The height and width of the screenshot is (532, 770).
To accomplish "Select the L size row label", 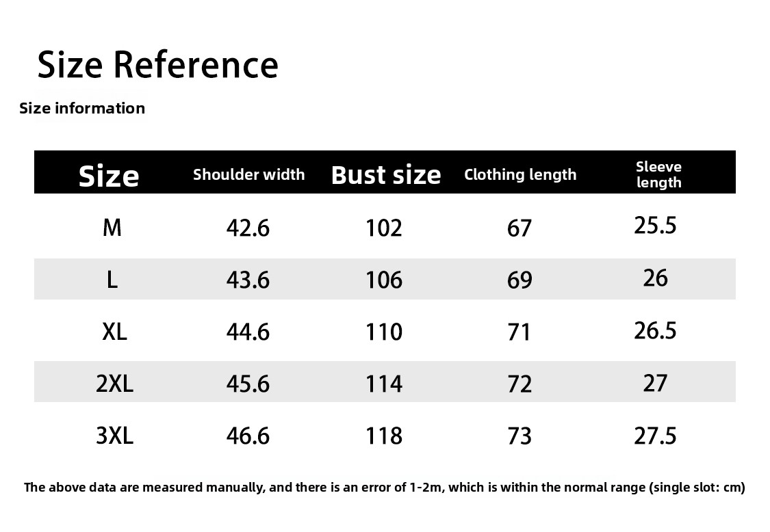I will coord(112,279).
